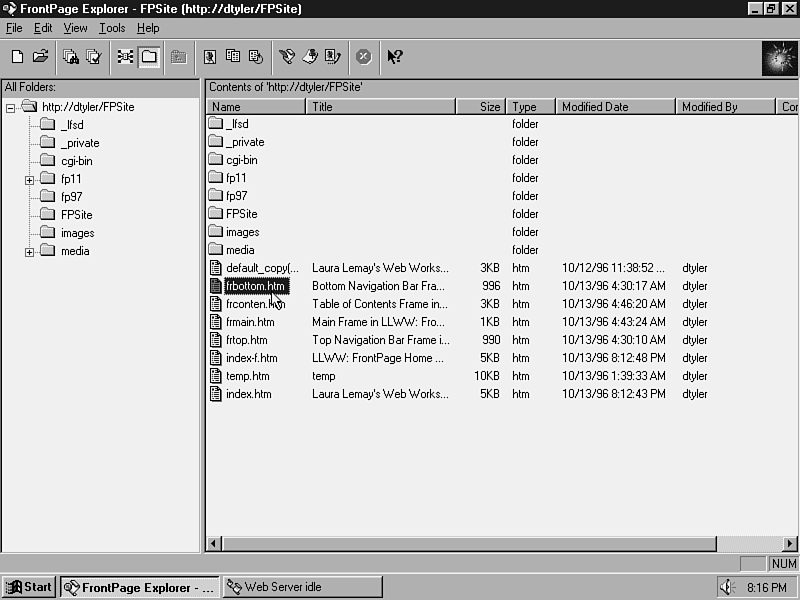Viewport: 800px width, 600px height.
Task: Expand the fp11 folder in tree
Action: (30, 180)
